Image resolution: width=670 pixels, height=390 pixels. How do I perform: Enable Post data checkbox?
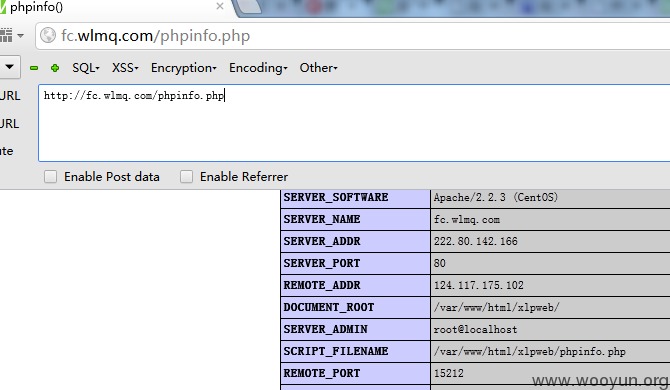50,176
